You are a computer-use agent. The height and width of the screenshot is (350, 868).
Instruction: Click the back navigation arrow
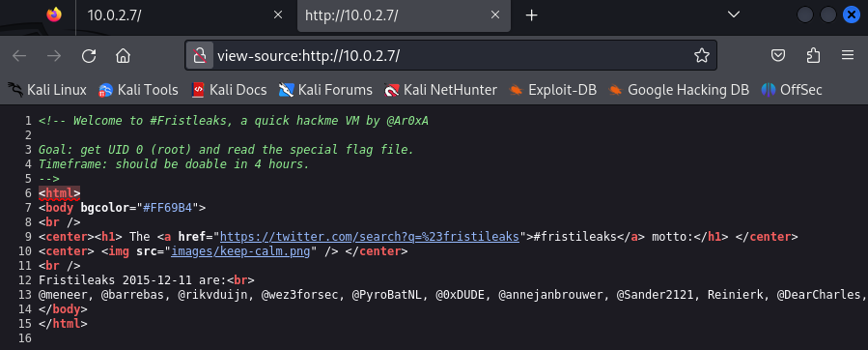19,55
